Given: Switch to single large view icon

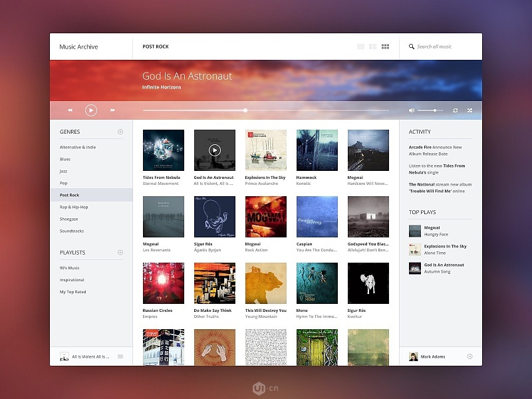Looking at the screenshot, I should pyautogui.click(x=360, y=47).
